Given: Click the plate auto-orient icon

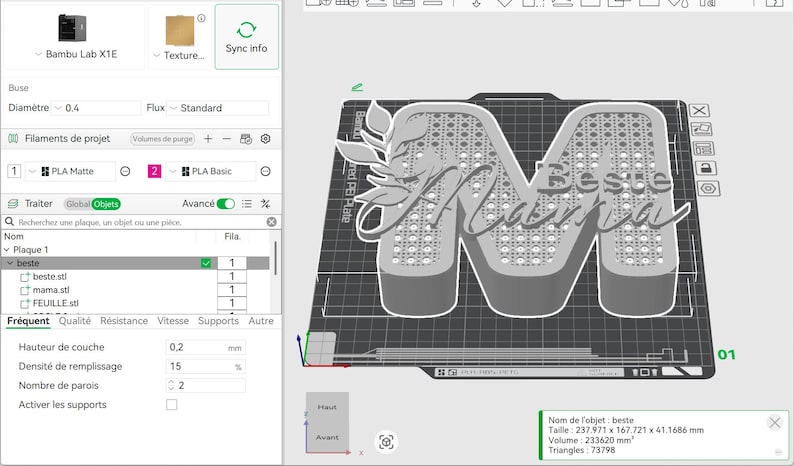Looking at the screenshot, I should click(702, 129).
